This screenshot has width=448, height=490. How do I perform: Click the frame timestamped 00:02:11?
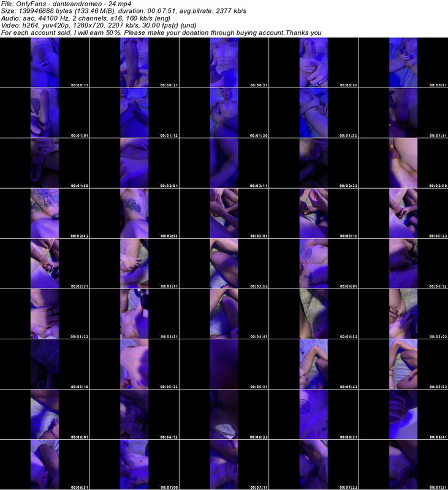click(224, 162)
